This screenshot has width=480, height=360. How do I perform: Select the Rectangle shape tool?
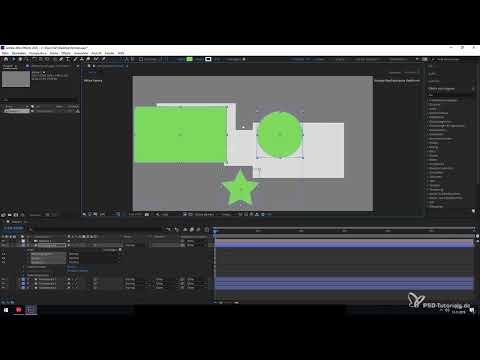click(55, 59)
